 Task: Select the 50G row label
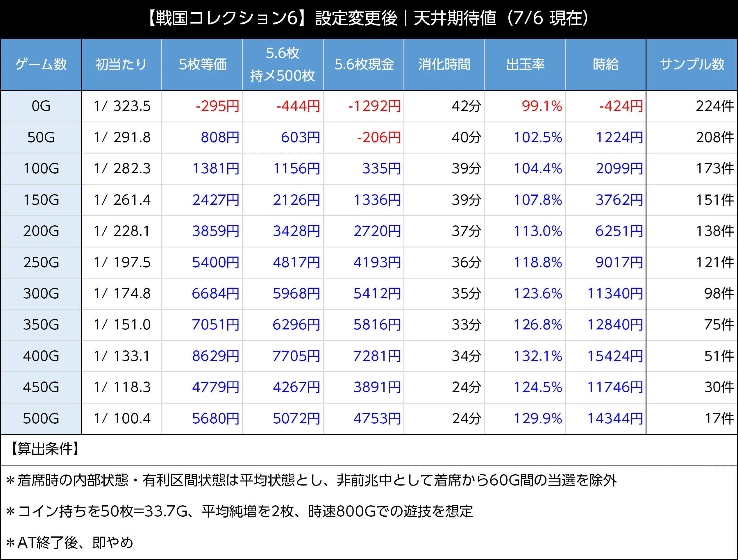(x=41, y=138)
